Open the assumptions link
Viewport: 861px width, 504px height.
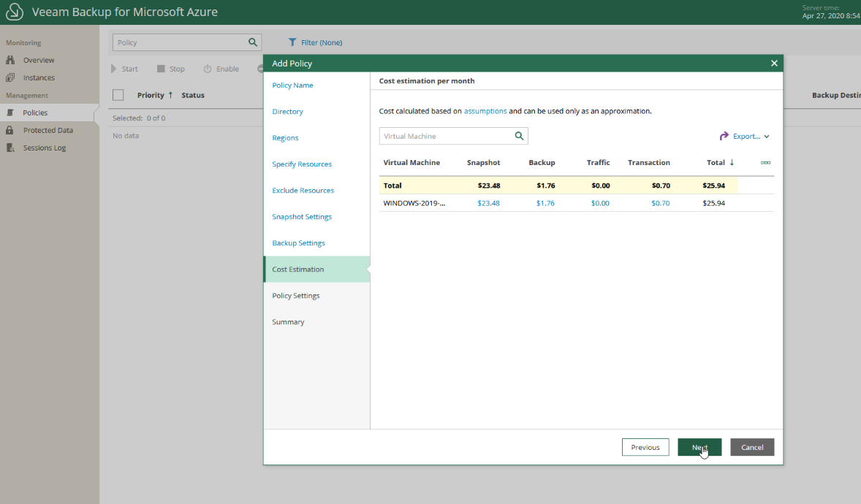485,111
